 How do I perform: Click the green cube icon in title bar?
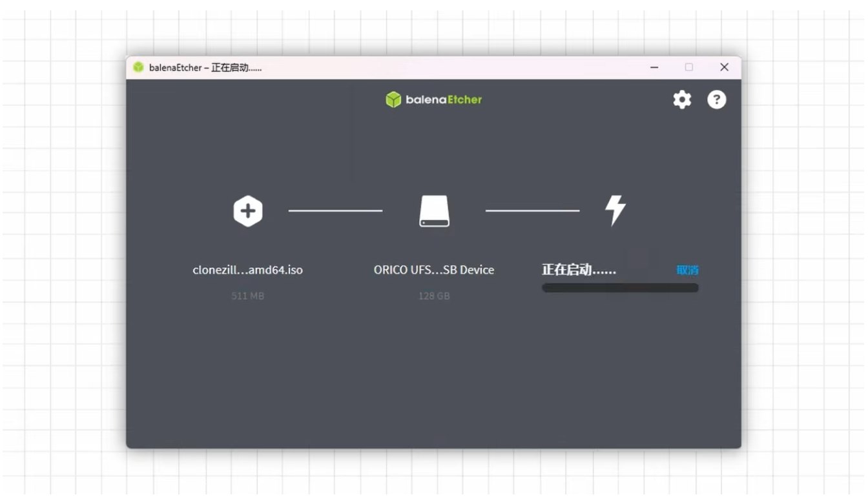[x=138, y=67]
